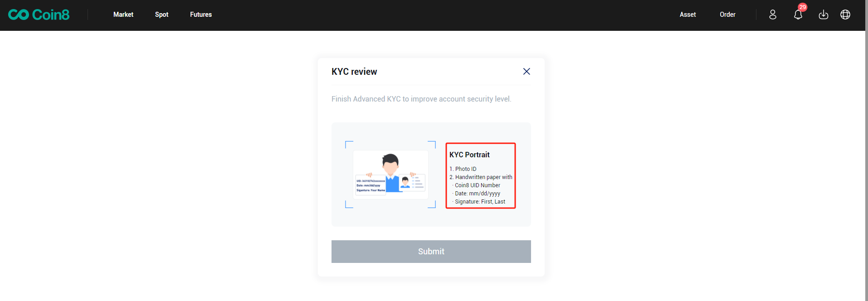Open the Futures menu item
This screenshot has width=868, height=301.
(x=201, y=15)
